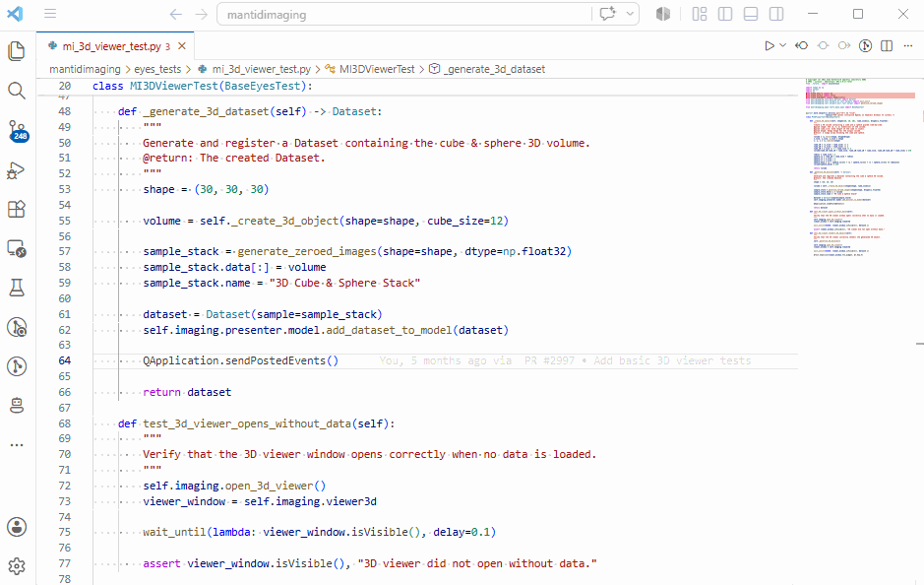
Task: Open next change revision
Action: click(x=844, y=45)
